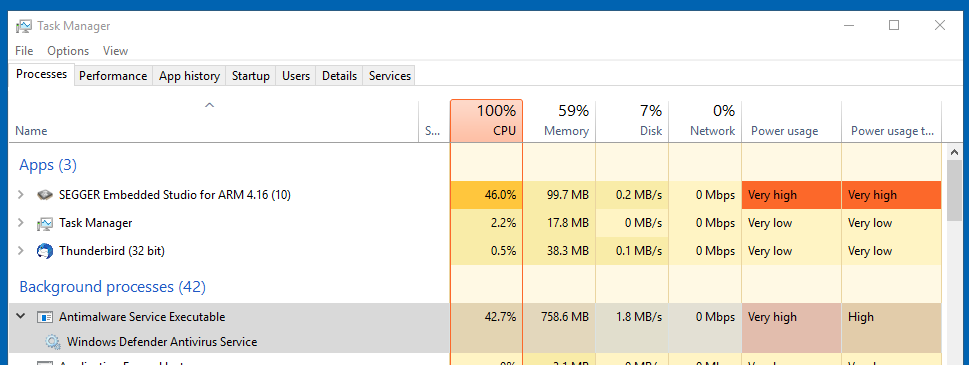The height and width of the screenshot is (365, 969).
Task: Select the Apps (3) group heading
Action: click(48, 165)
